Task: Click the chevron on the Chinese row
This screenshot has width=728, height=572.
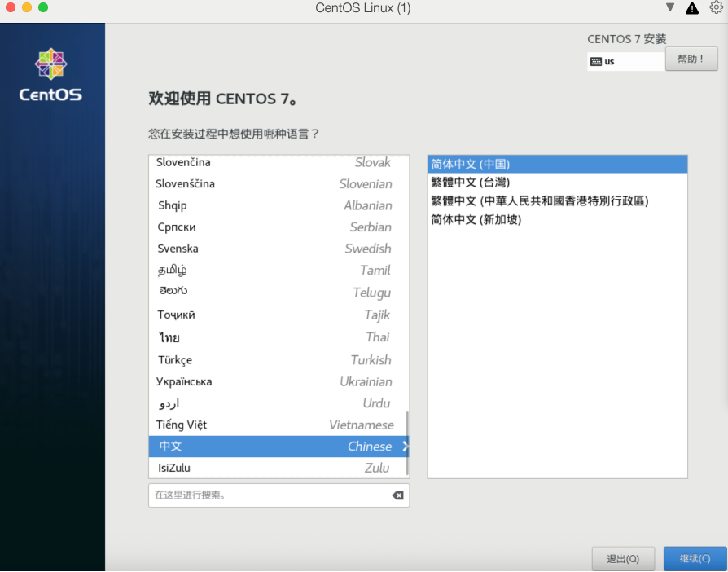Action: (406, 447)
